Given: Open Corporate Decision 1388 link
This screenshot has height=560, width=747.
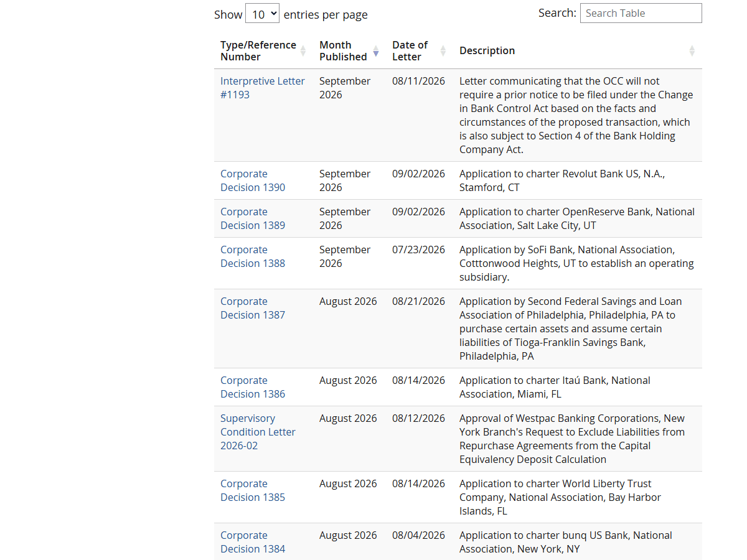Looking at the screenshot, I should (253, 256).
